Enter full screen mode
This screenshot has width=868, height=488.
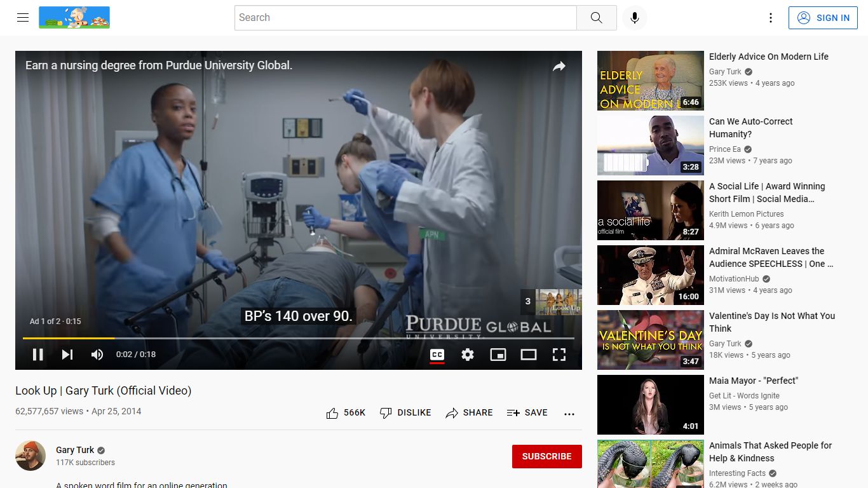(559, 355)
